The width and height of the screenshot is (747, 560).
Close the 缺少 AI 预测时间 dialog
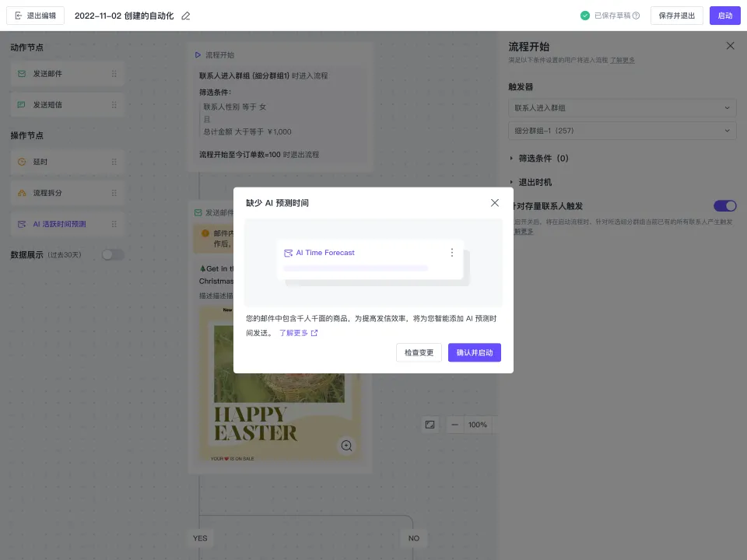[x=495, y=203]
